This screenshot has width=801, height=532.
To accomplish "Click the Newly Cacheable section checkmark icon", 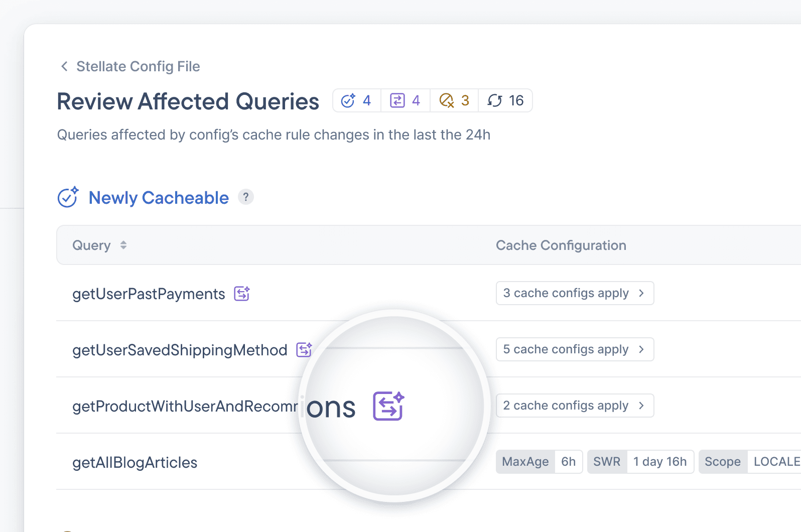I will point(68,197).
